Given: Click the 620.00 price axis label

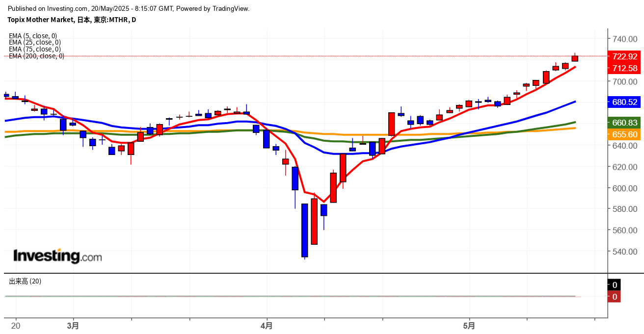Looking at the screenshot, I should (625, 167).
